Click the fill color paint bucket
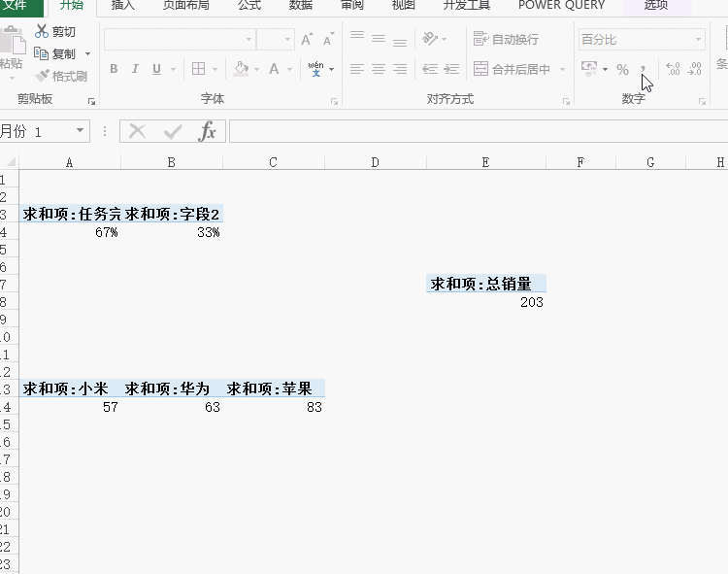728x574 pixels. pyautogui.click(x=241, y=70)
